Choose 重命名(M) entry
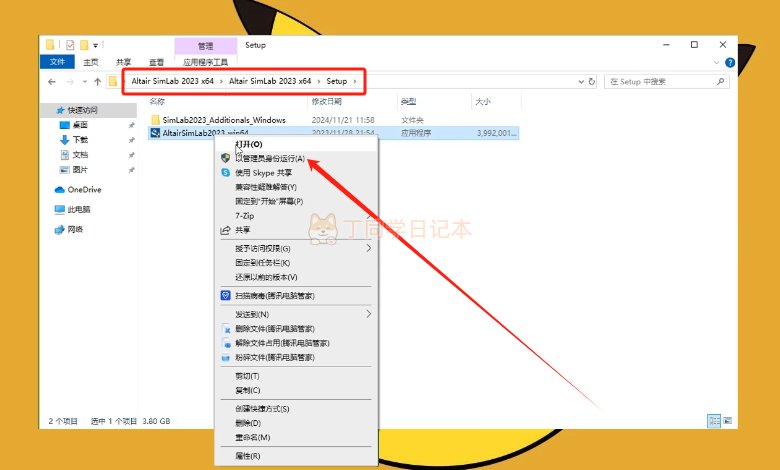The height and width of the screenshot is (470, 780). pos(253,438)
